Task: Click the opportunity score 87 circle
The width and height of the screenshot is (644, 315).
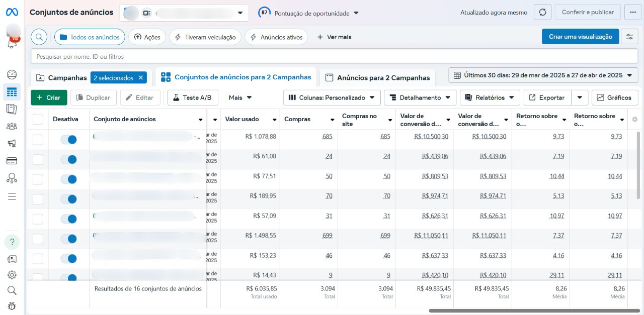Action: coord(265,13)
